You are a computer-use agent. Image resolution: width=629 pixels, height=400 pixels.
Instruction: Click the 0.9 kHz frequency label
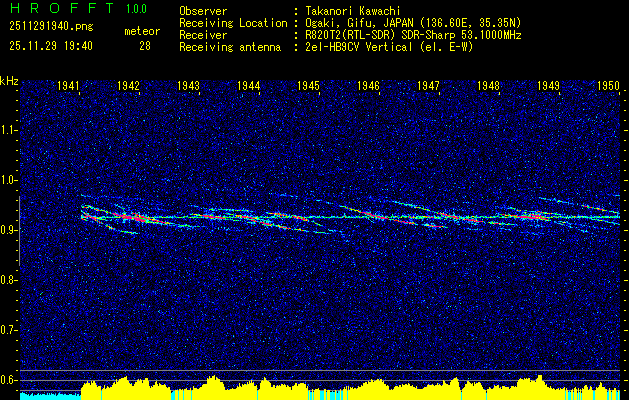tap(8, 230)
